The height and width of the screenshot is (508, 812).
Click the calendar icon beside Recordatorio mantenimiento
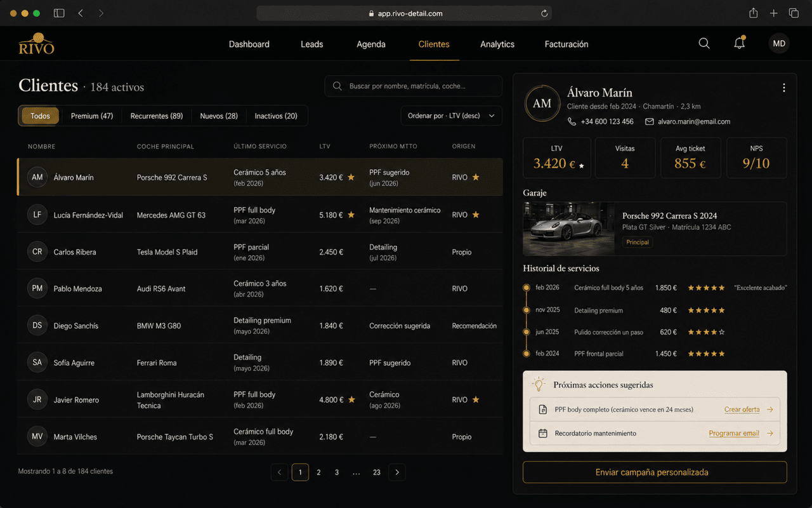[x=543, y=433]
